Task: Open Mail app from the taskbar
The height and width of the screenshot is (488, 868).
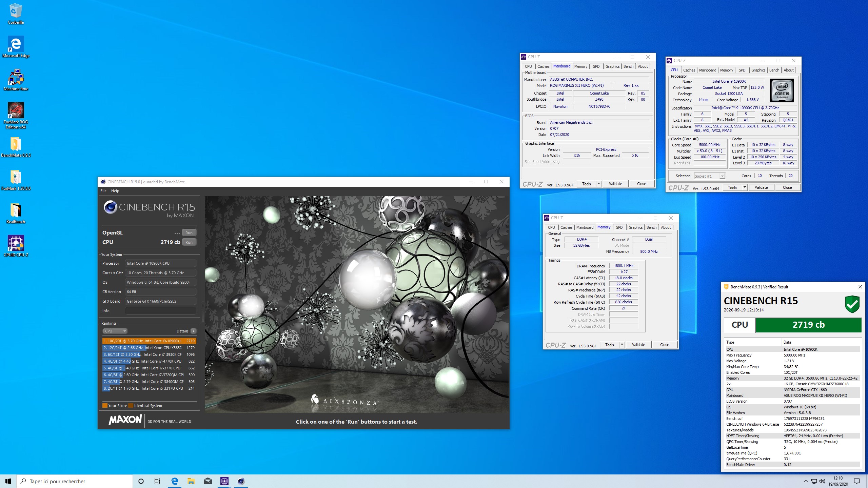Action: click(208, 481)
